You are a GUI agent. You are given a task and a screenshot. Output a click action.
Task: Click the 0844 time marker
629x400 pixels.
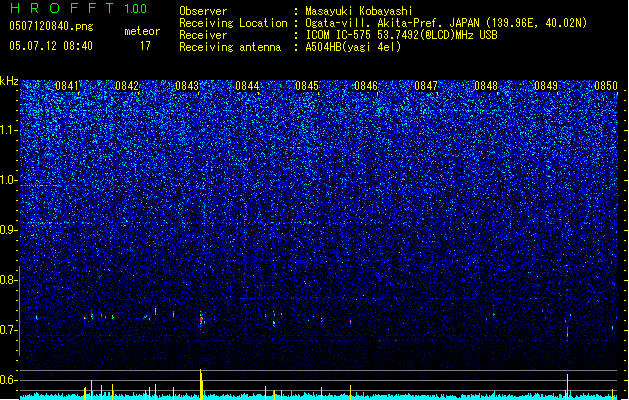point(247,86)
